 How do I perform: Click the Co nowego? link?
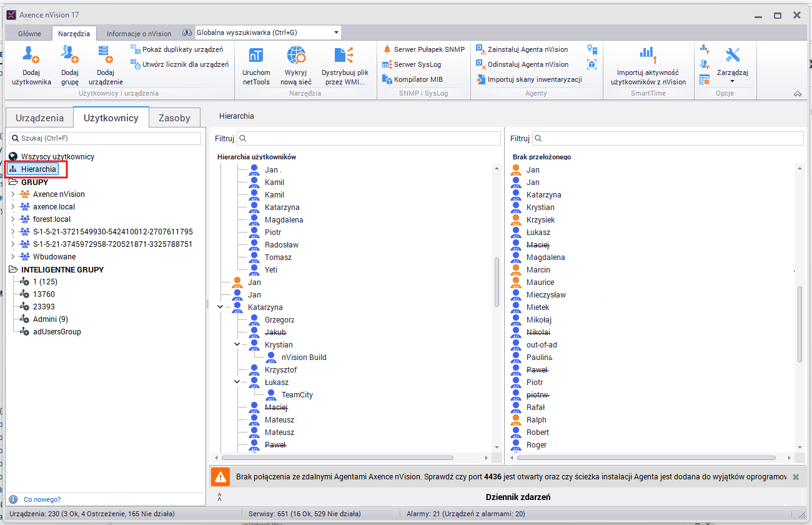pos(41,499)
